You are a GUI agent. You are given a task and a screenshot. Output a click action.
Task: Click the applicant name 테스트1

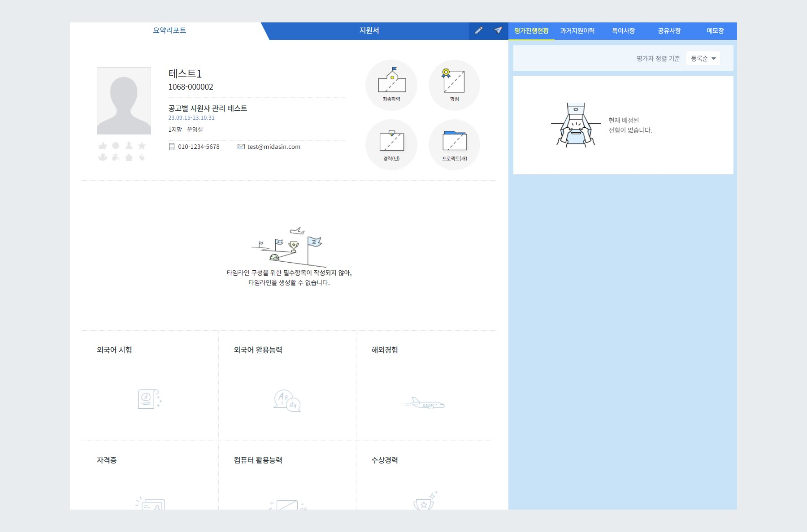[185, 74]
